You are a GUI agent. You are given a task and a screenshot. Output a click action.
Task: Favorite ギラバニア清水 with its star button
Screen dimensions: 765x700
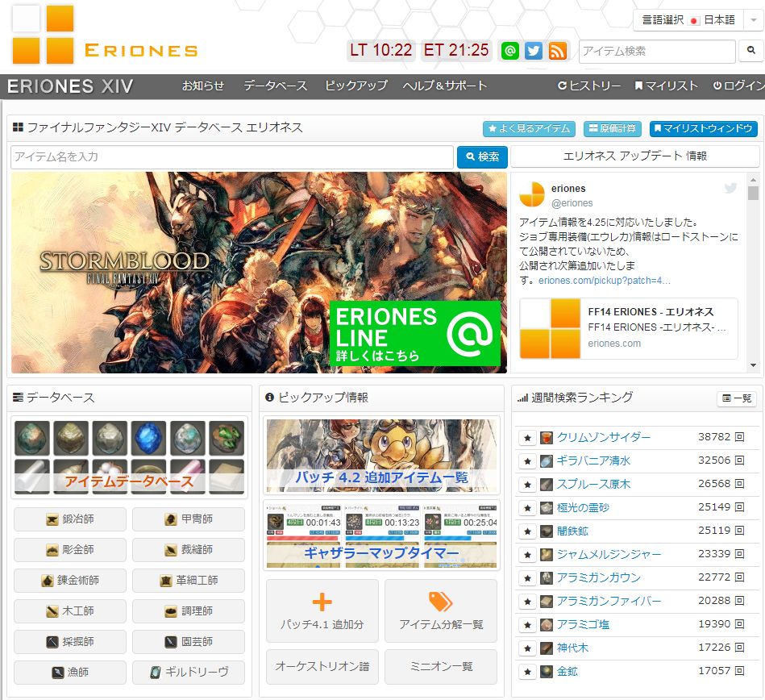coord(527,461)
